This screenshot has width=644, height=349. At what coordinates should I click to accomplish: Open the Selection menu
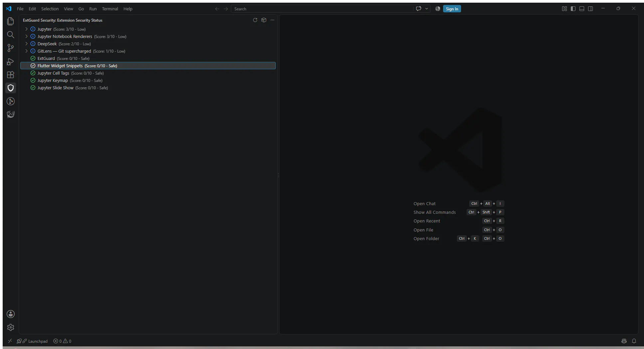click(50, 9)
